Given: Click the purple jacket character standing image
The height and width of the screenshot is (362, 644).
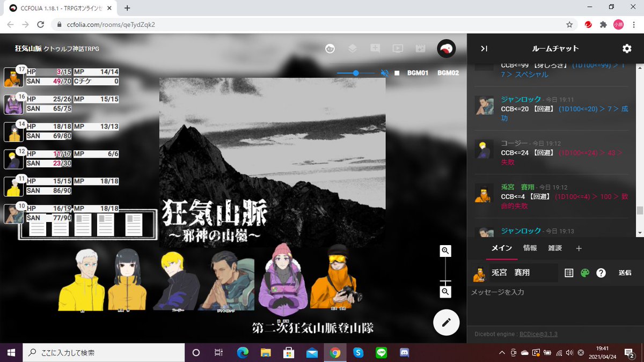Looking at the screenshot, I should (282, 279).
